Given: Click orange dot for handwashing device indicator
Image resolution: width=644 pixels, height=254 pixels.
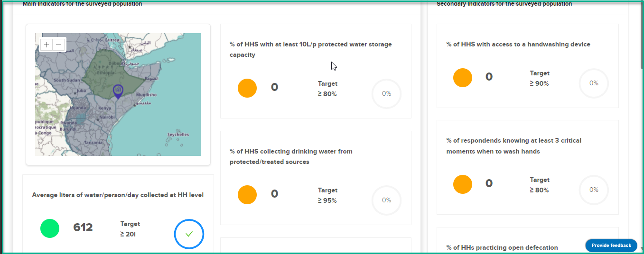Looking at the screenshot, I should [x=463, y=78].
